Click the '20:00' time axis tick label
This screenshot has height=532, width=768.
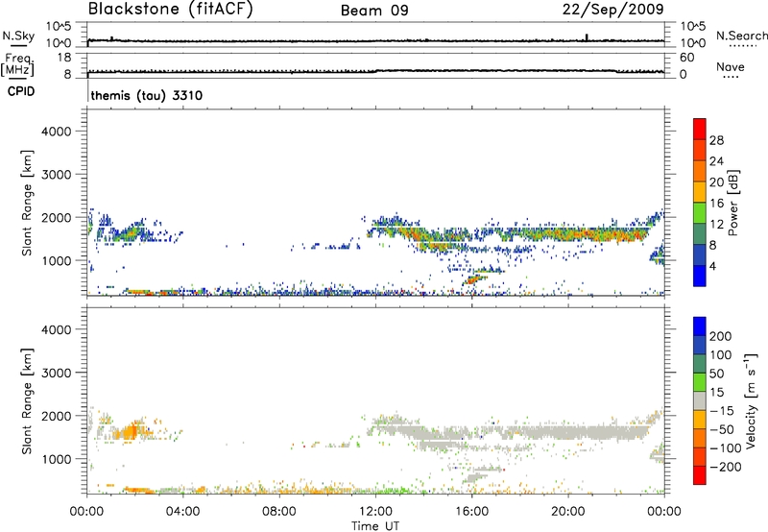point(568,512)
